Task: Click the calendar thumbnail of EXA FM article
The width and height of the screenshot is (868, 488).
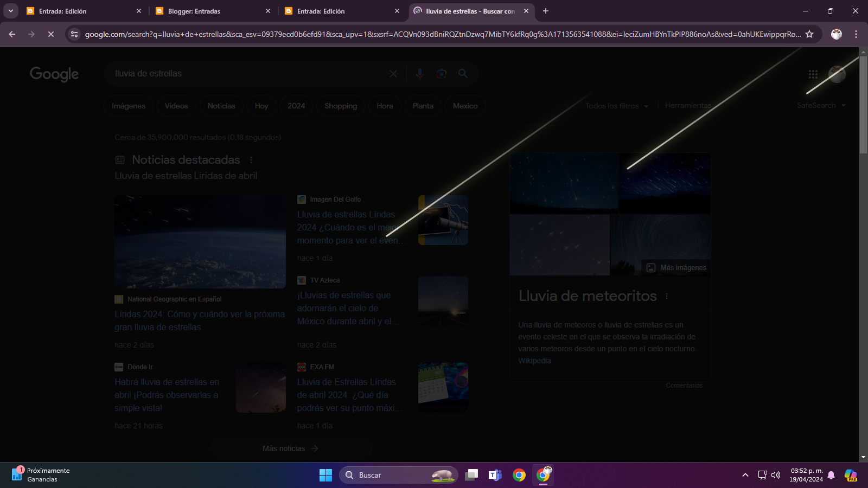Action: [x=443, y=388]
